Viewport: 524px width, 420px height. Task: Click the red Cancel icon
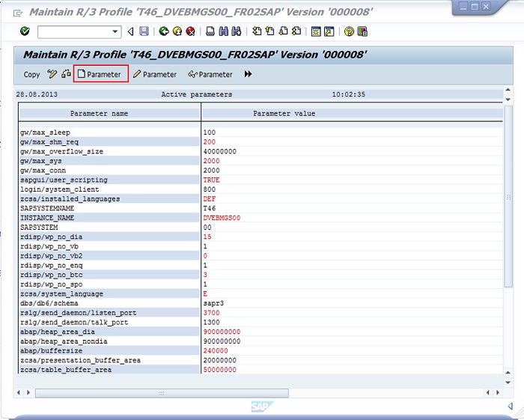click(x=190, y=31)
